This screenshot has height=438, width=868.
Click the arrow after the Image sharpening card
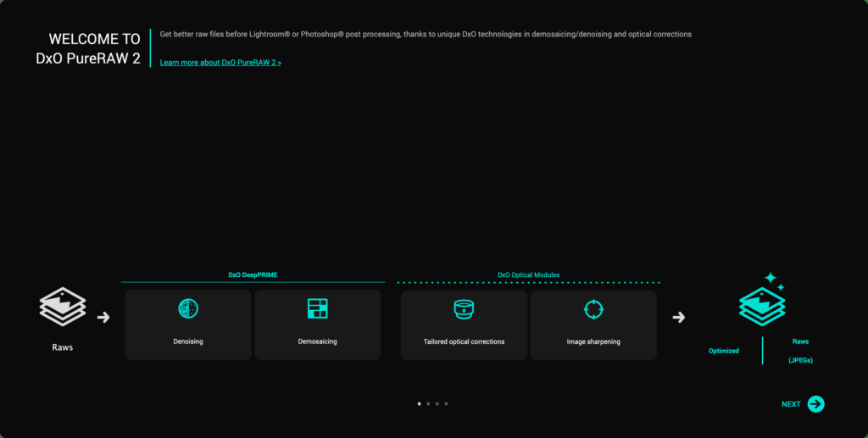tap(679, 318)
